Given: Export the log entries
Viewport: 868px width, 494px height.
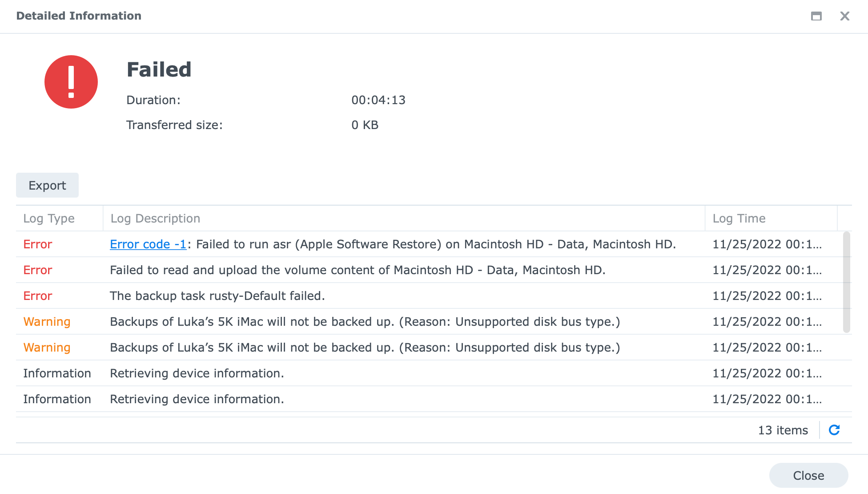Looking at the screenshot, I should 47,185.
